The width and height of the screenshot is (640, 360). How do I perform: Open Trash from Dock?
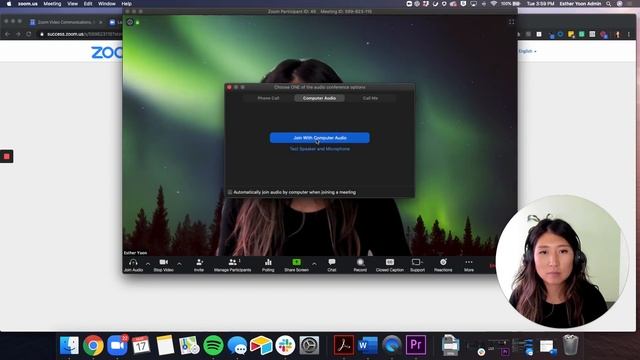(x=570, y=345)
